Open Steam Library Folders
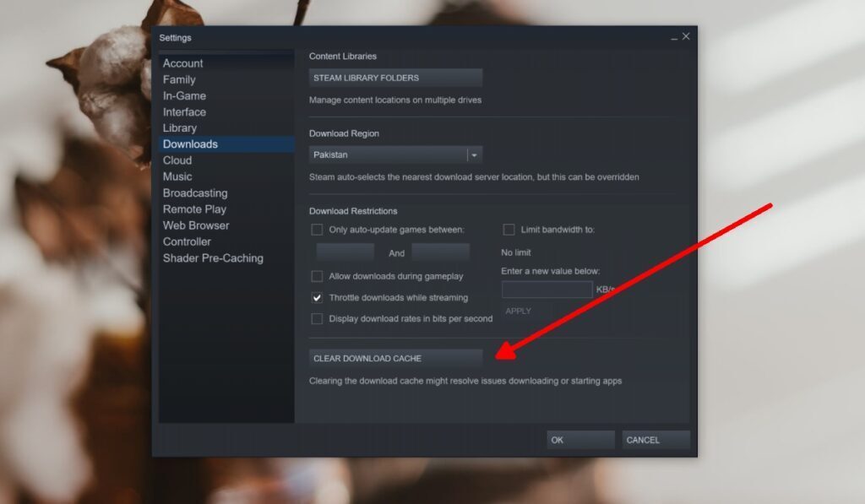 point(395,77)
